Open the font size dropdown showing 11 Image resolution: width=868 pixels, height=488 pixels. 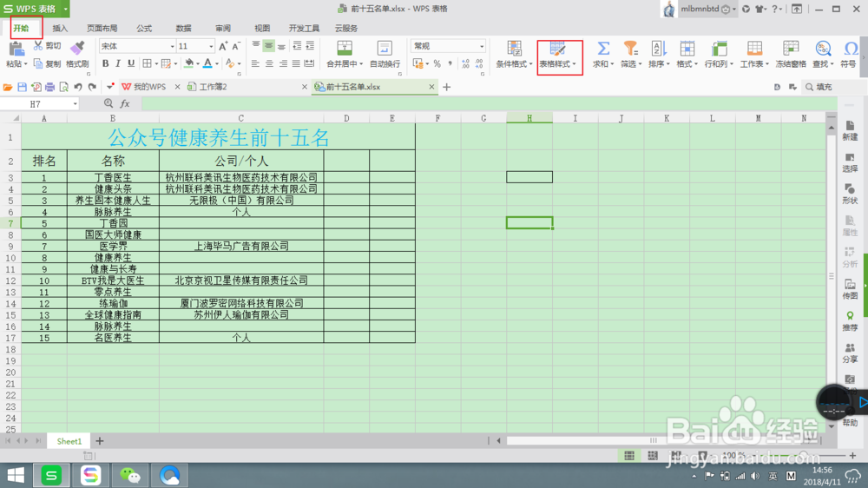tap(211, 47)
